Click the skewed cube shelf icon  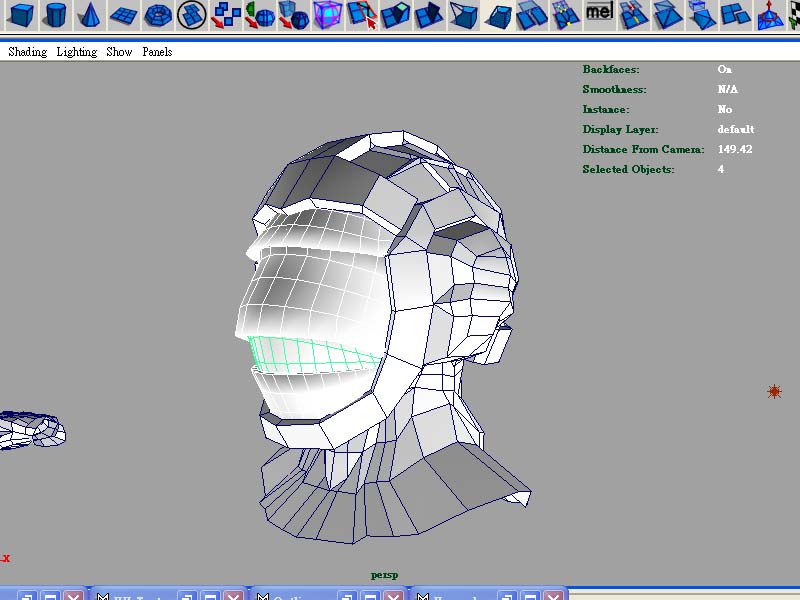(498, 15)
